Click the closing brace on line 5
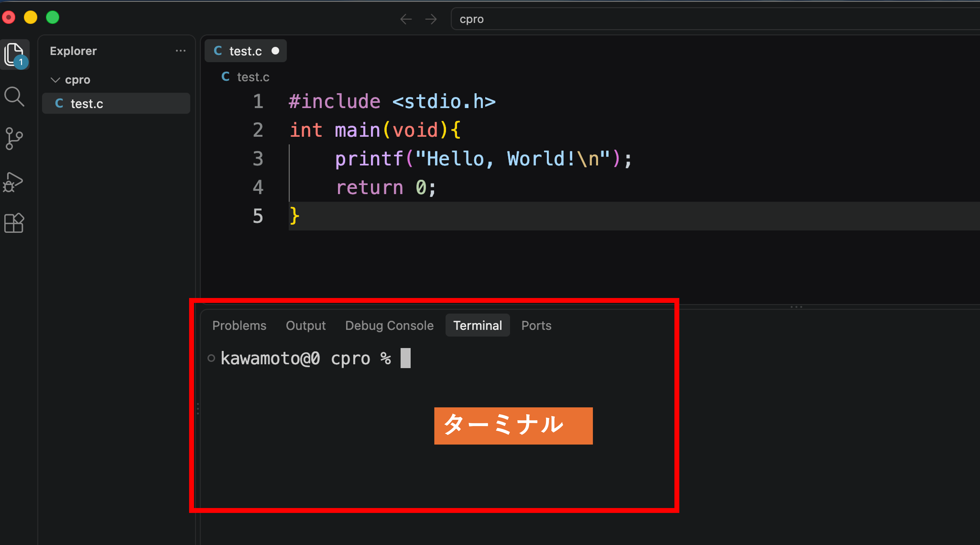Viewport: 980px width, 545px height. pos(294,216)
